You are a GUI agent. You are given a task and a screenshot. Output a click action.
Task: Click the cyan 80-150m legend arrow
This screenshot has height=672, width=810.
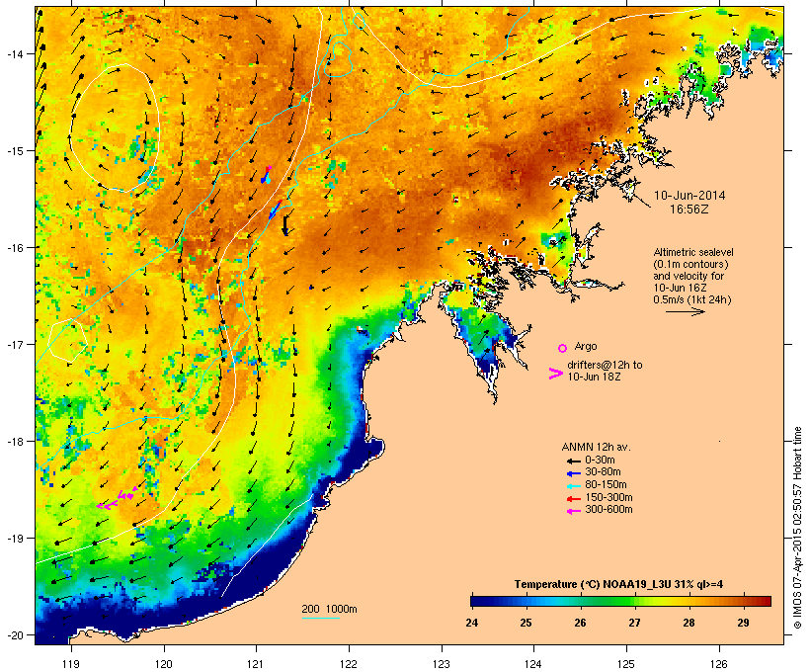tap(573, 486)
